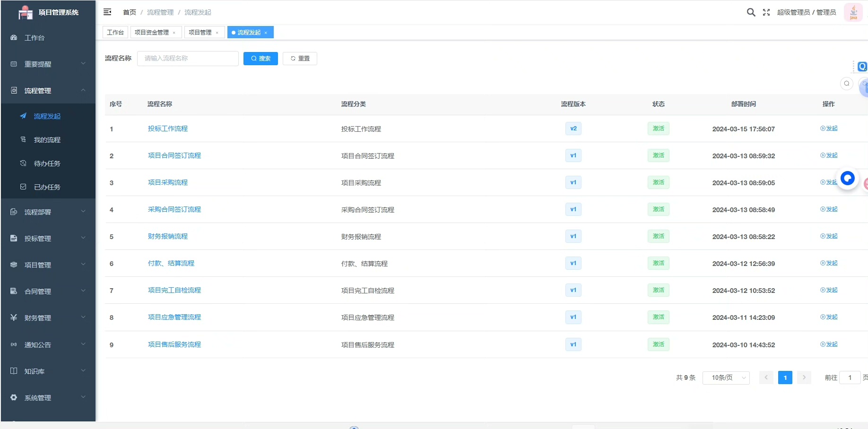Open the 10条/页 page size dropdown
Screen dimensions: 868x429
pos(726,378)
